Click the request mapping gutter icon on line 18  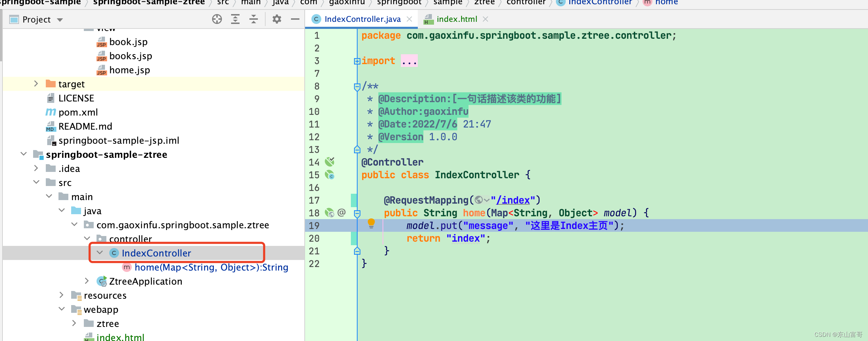pos(329,213)
